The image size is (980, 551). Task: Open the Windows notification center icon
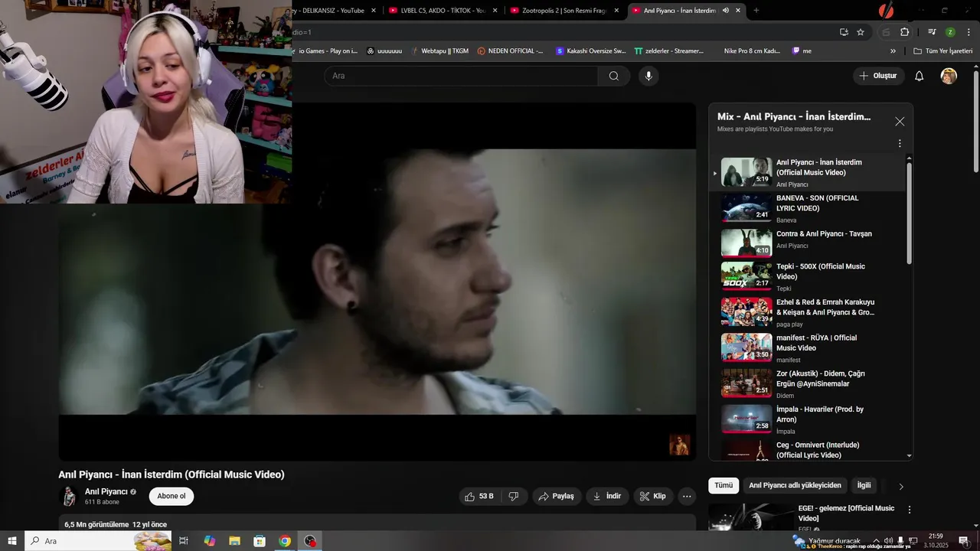tap(964, 541)
